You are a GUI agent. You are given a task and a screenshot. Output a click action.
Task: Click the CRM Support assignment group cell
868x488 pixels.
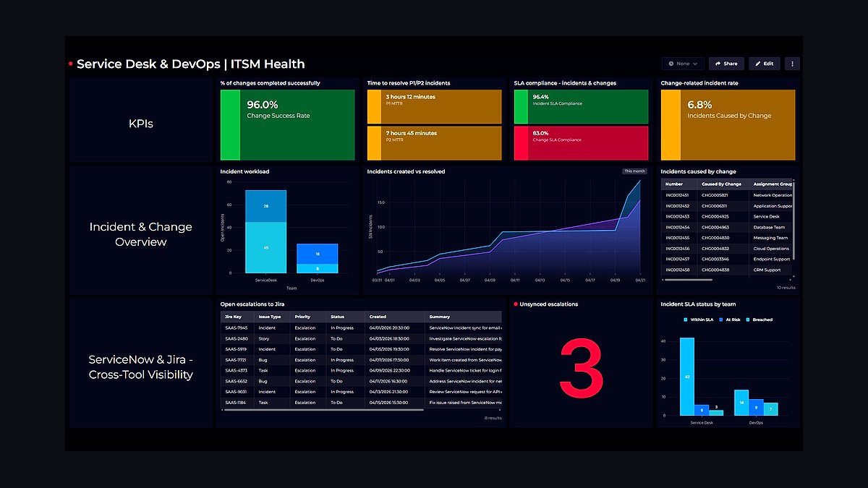pos(767,270)
